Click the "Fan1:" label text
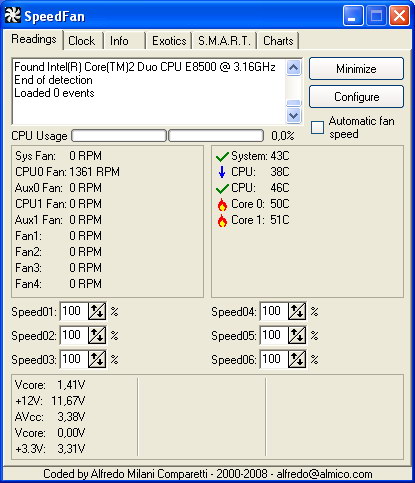 tap(29, 236)
